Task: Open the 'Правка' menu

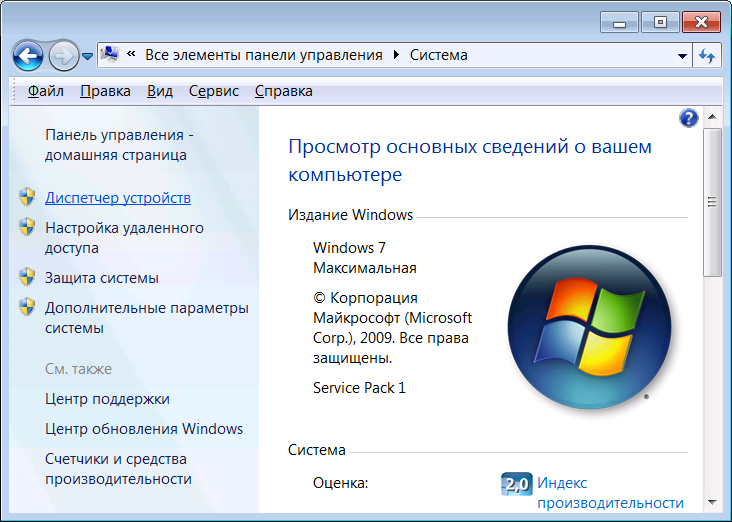Action: tap(105, 91)
